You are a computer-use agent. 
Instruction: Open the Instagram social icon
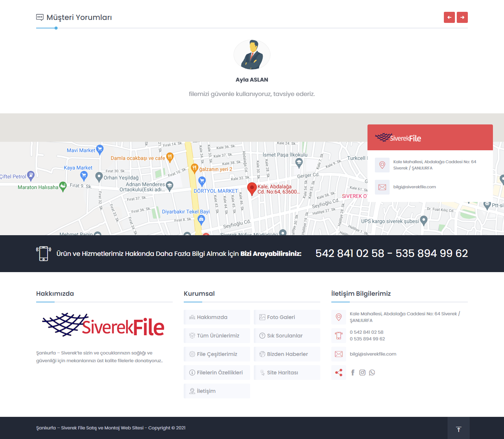tap(362, 373)
